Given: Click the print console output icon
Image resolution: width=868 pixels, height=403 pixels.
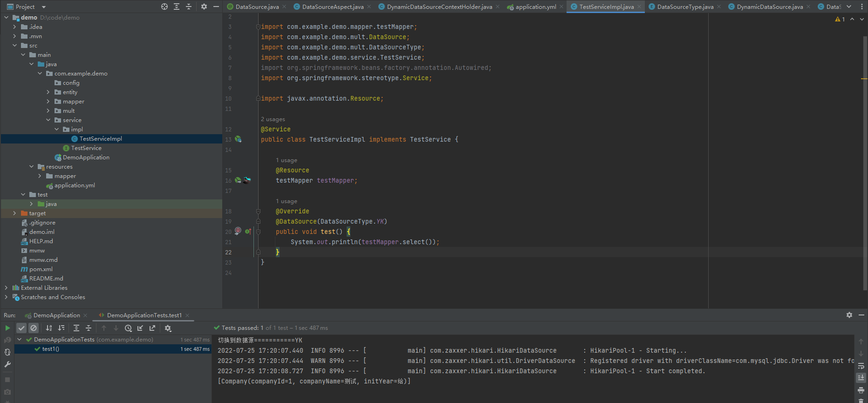Looking at the screenshot, I should (861, 390).
